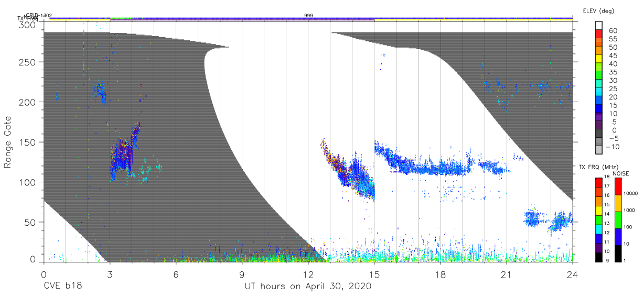Select the yellow 45 degree elevation swatch
Image resolution: width=644 pixels, height=297 pixels.
(x=600, y=59)
